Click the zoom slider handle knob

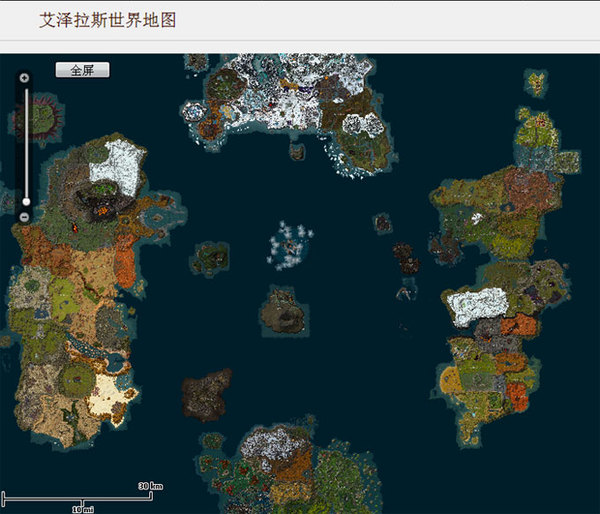[x=25, y=201]
